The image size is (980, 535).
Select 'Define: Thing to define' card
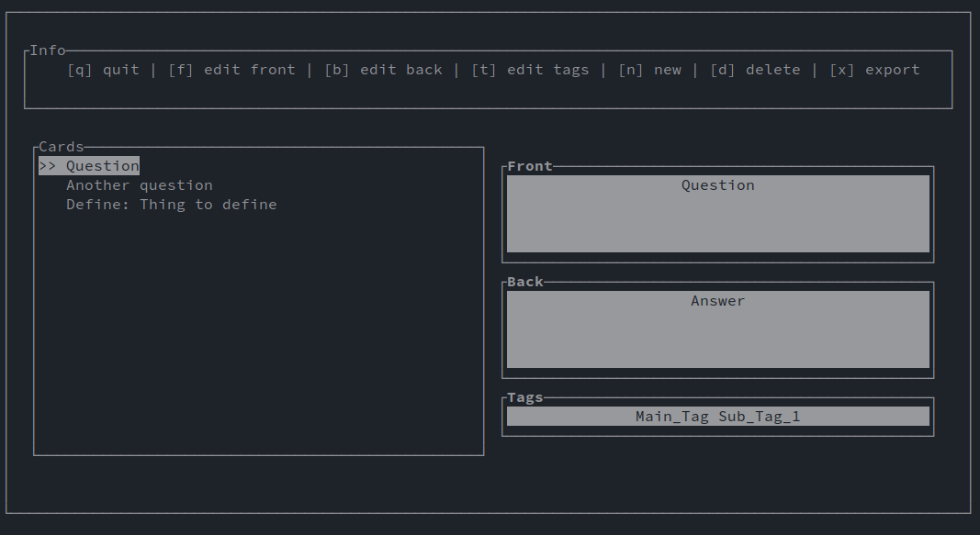pos(171,205)
